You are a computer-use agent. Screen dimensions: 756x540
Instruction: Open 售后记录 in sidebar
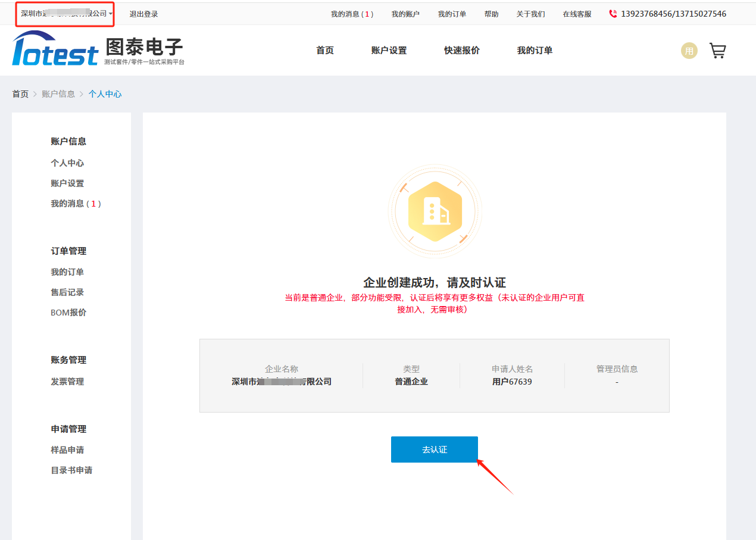67,292
